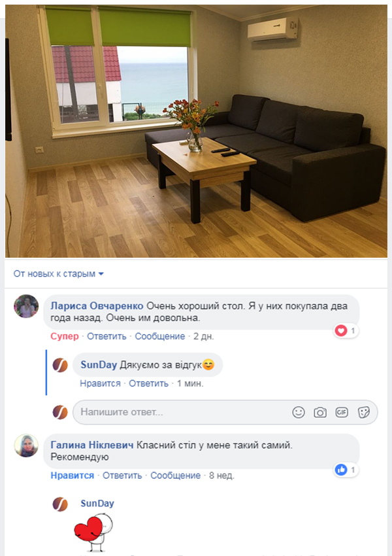
Task: Open comment sorting dropdown От новых к старым
Action: [58, 273]
